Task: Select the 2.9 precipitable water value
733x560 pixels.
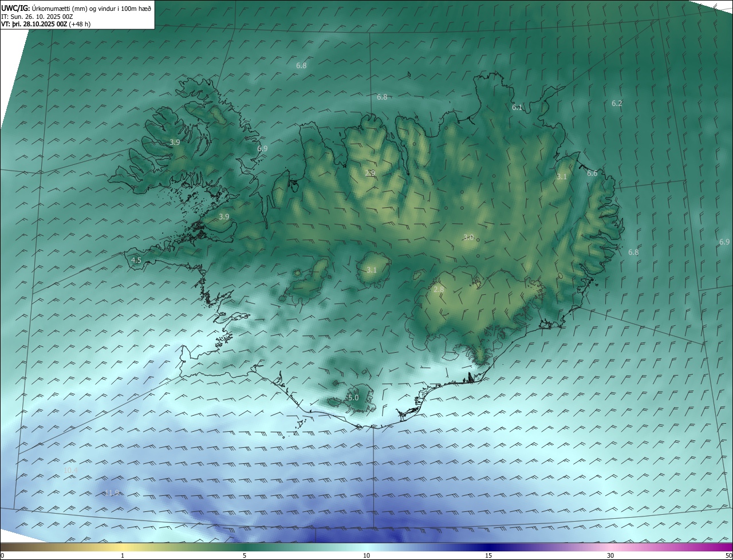Action: point(370,173)
